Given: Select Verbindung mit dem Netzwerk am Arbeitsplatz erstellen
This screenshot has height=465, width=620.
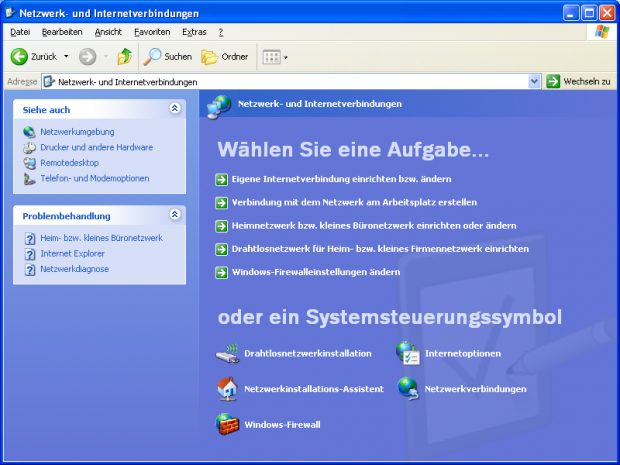Looking at the screenshot, I should pyautogui.click(x=354, y=202).
